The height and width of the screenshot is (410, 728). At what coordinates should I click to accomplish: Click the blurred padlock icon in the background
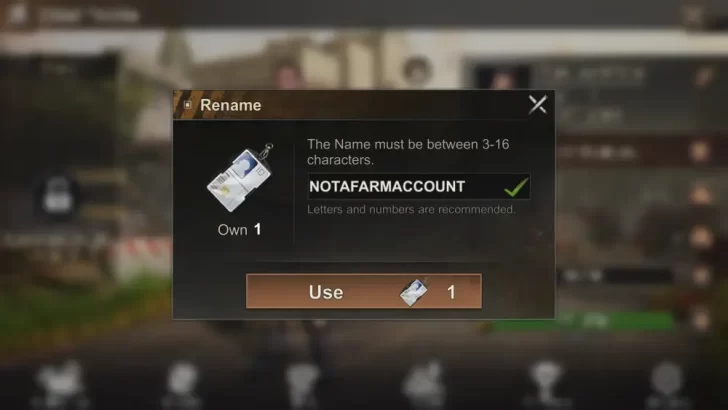point(58,195)
